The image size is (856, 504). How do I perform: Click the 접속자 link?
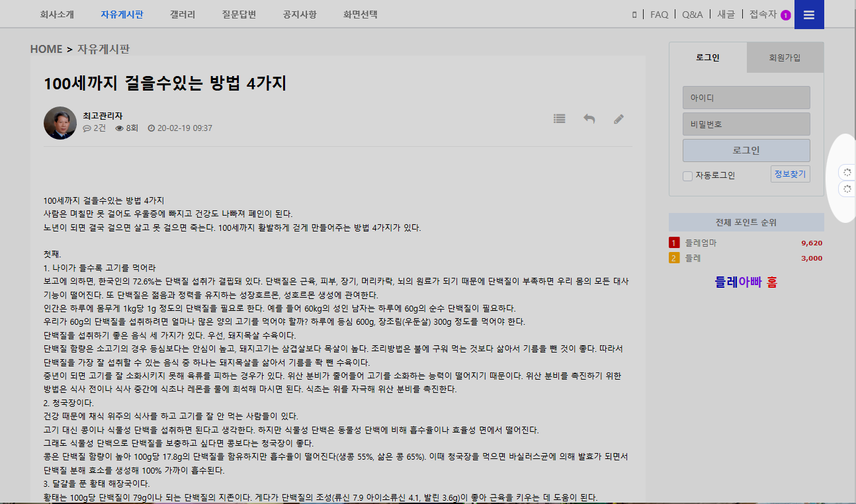point(763,15)
